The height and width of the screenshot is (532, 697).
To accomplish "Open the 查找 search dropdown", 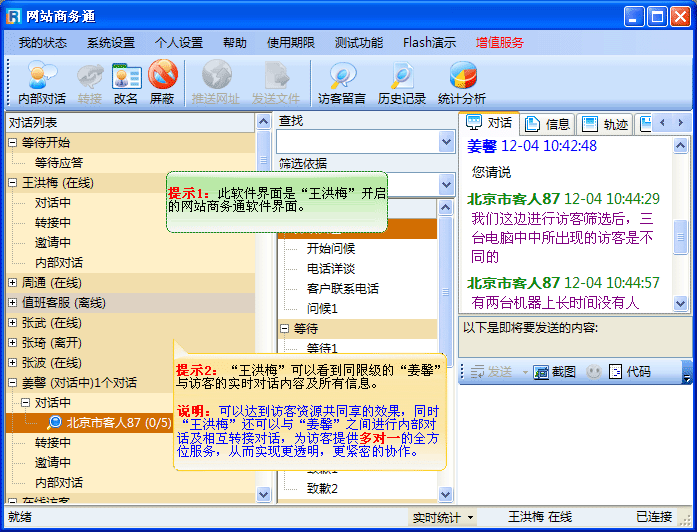I will [447, 142].
